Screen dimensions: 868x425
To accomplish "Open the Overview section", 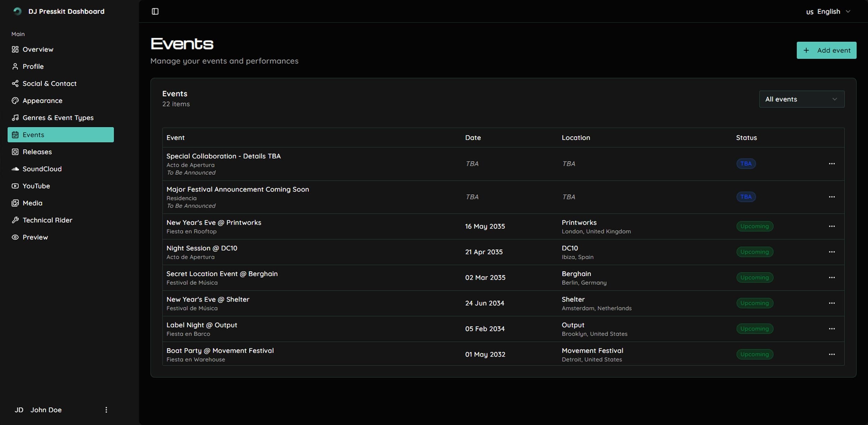I will [x=38, y=49].
